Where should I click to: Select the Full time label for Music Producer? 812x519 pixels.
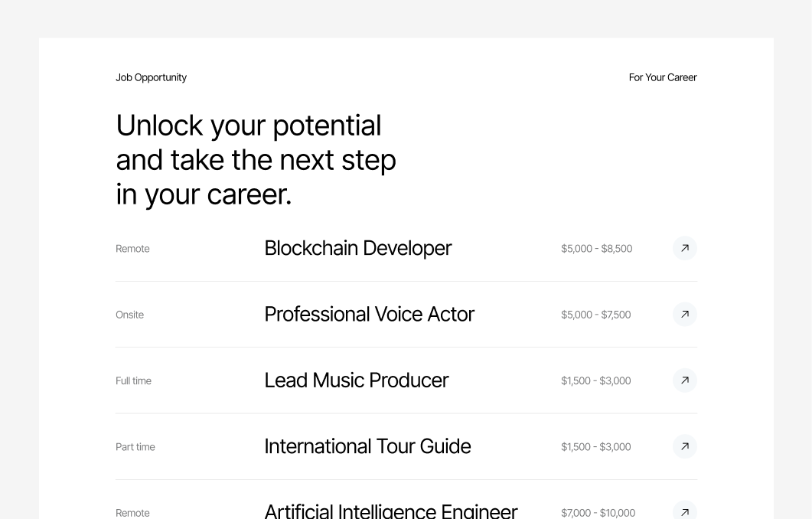[x=133, y=380]
